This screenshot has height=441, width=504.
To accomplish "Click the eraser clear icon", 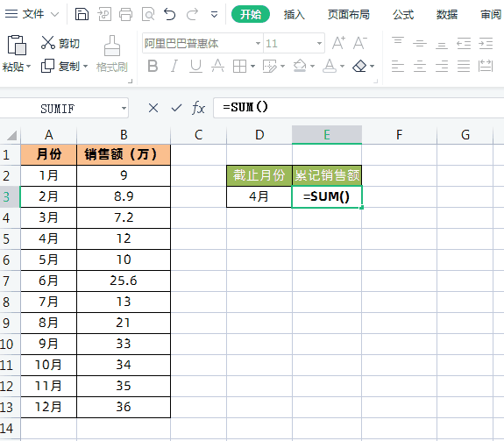I will coord(359,67).
